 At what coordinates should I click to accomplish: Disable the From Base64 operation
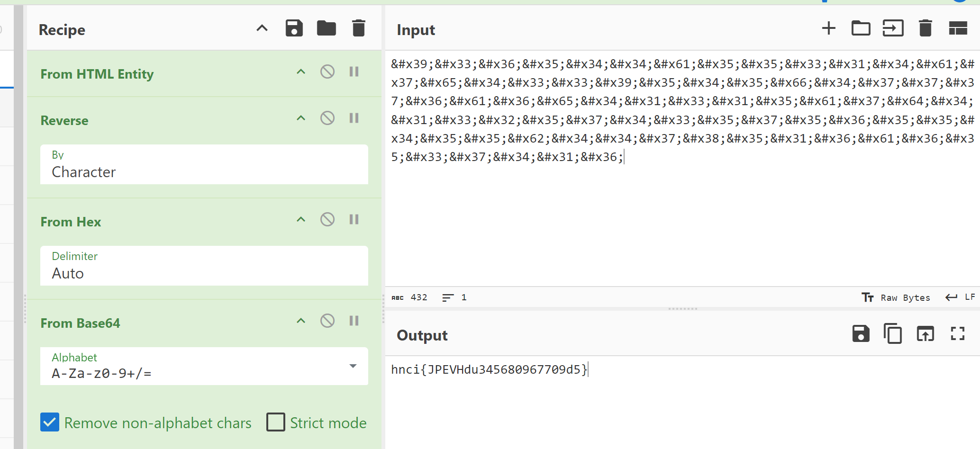(327, 321)
